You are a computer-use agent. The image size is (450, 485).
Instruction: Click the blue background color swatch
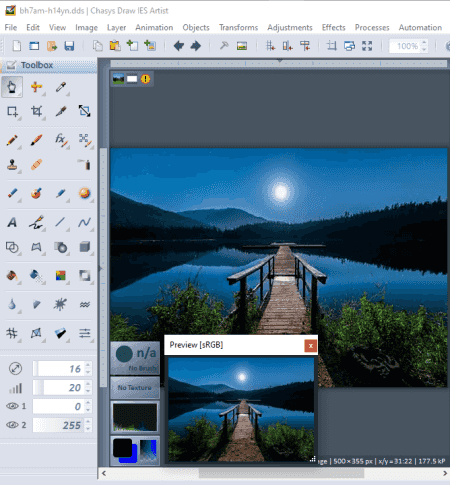(x=132, y=457)
